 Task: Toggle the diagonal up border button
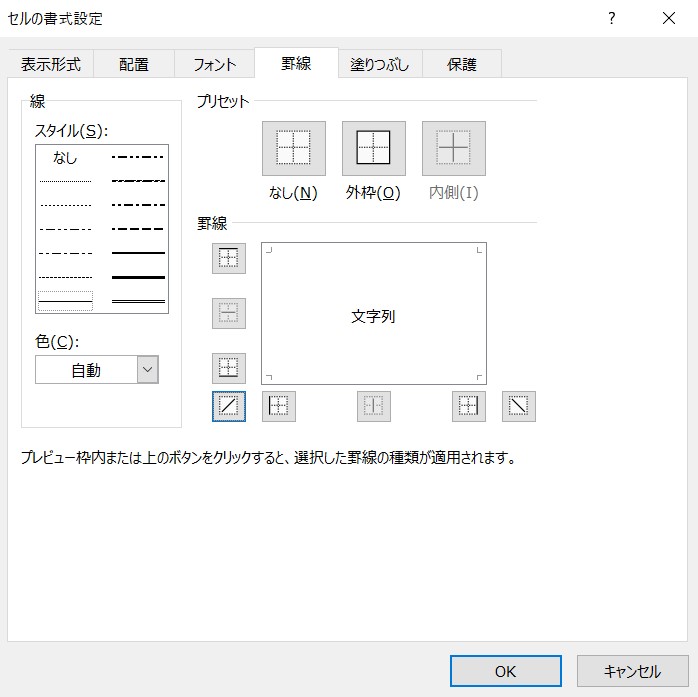(x=229, y=406)
